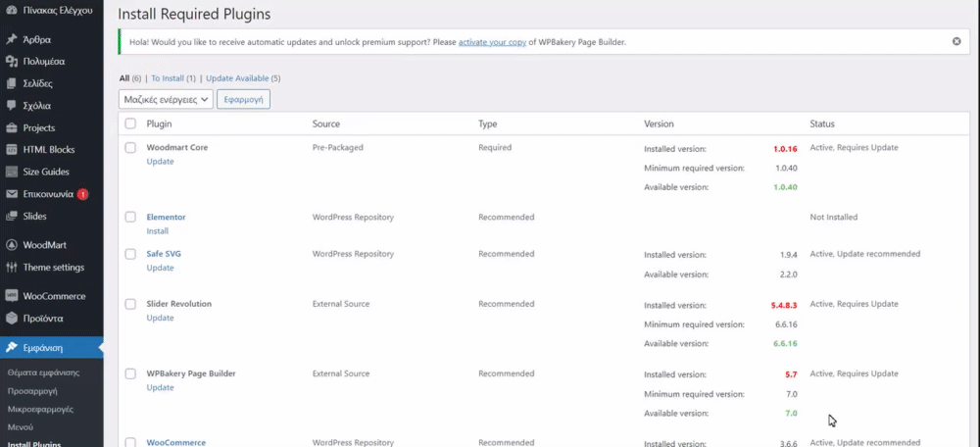Toggle the select-all plugins checkbox in header
This screenshot has width=980, height=447.
[x=130, y=124]
